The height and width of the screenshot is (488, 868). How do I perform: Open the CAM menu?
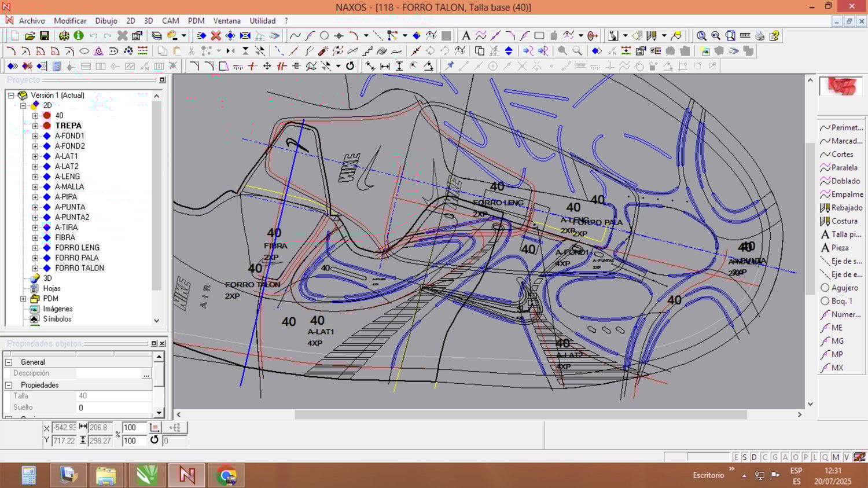170,21
